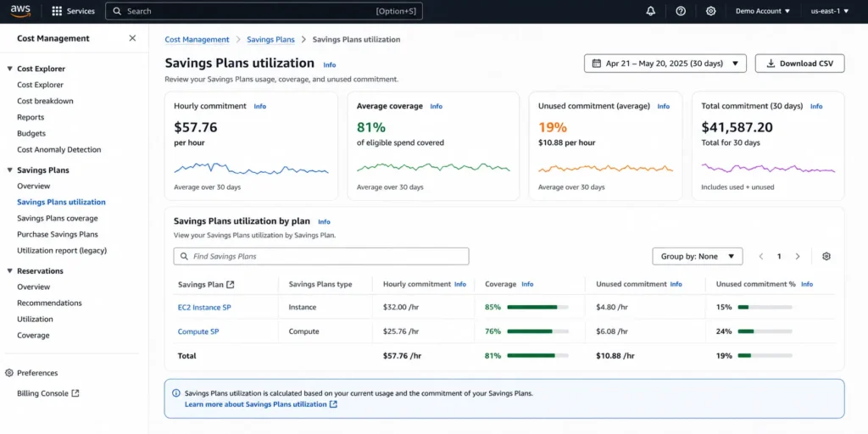Click the download icon on Download CSV

coord(771,64)
